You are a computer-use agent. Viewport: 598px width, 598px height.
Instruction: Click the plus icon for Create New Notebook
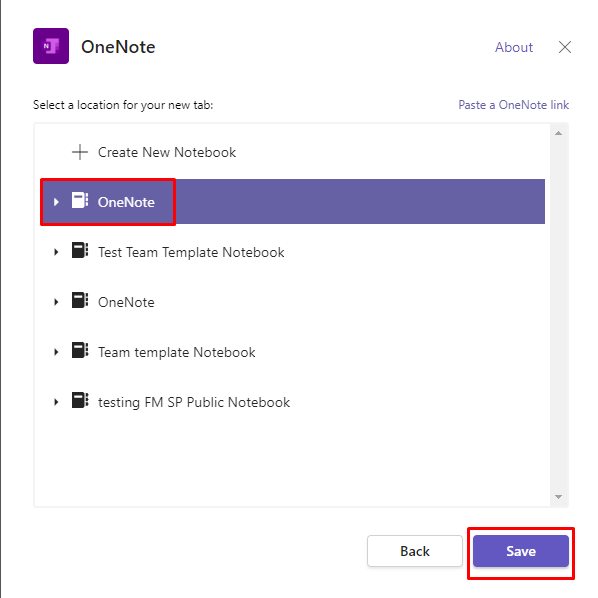tap(80, 152)
